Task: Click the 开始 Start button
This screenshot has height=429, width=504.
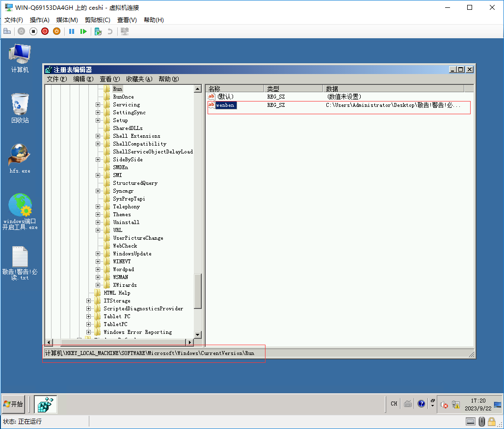Action: [x=13, y=404]
